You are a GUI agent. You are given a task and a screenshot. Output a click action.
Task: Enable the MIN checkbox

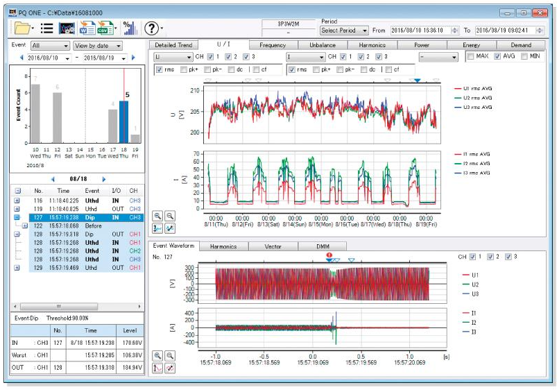524,56
